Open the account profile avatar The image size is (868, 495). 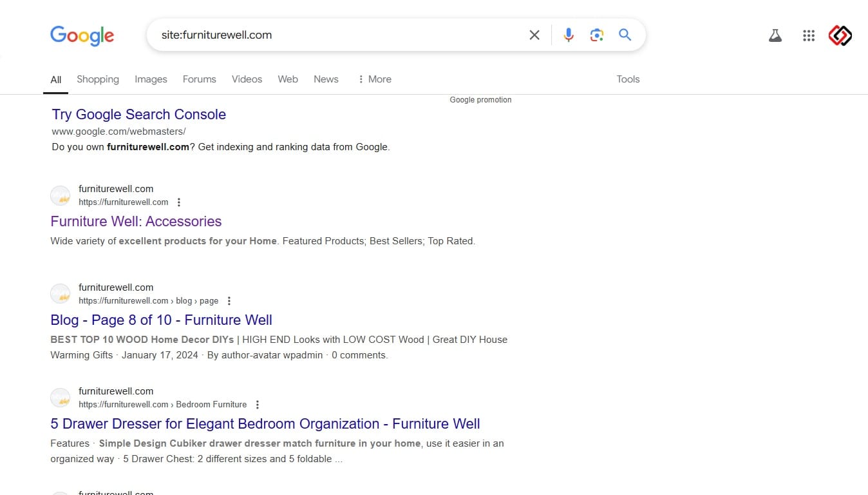(x=840, y=35)
